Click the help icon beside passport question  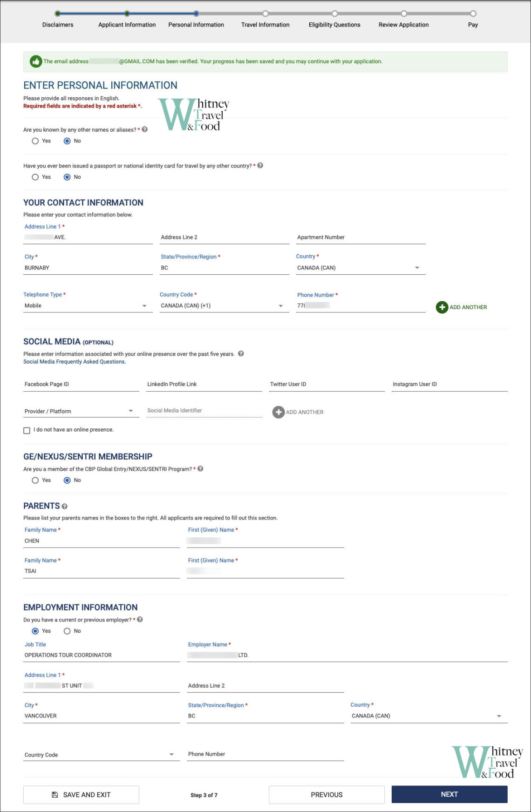pyautogui.click(x=260, y=165)
